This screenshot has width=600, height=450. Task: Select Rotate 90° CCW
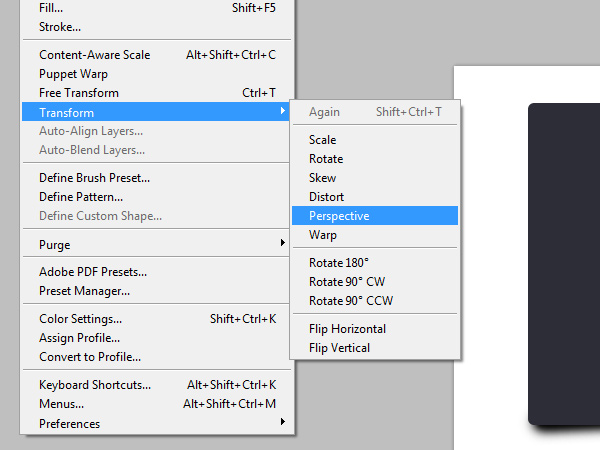(x=375, y=301)
